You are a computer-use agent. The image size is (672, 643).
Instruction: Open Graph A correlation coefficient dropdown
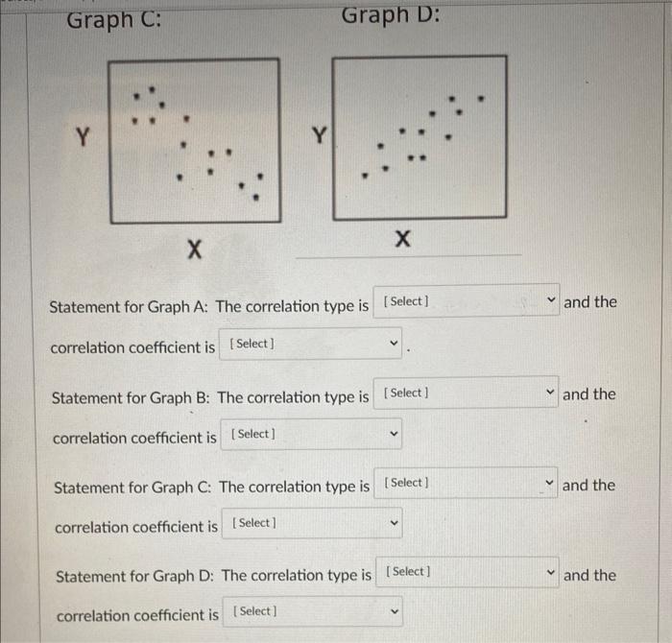click(311, 344)
